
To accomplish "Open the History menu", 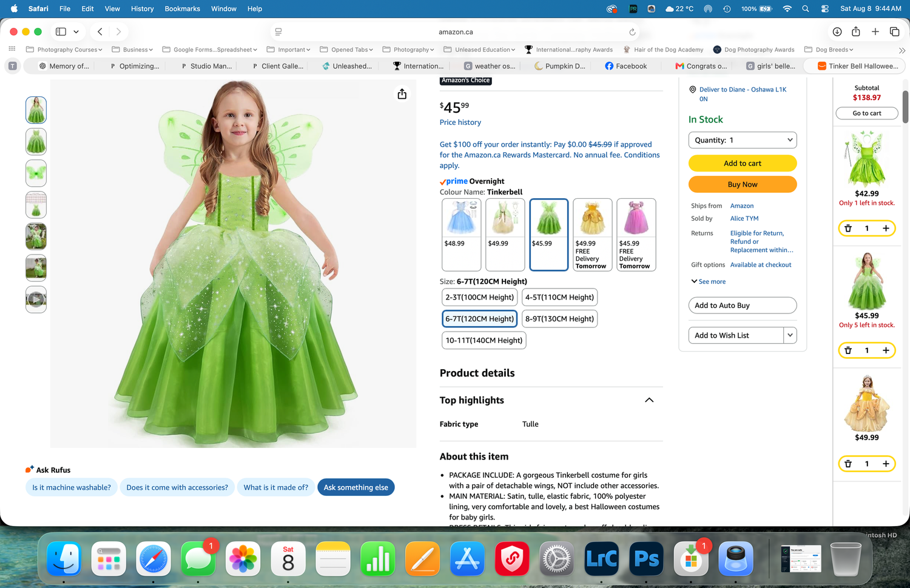I will tap(142, 8).
